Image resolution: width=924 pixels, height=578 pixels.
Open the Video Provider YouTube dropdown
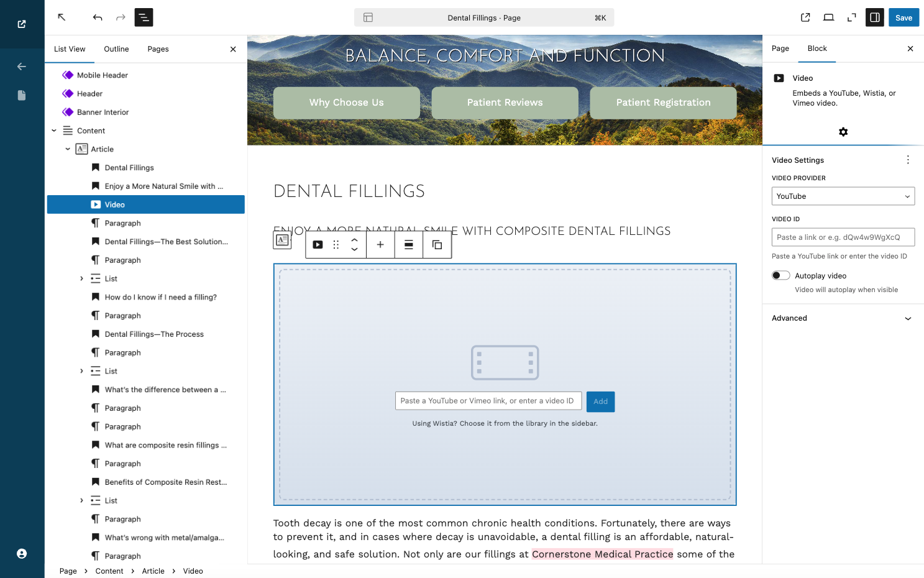(843, 196)
